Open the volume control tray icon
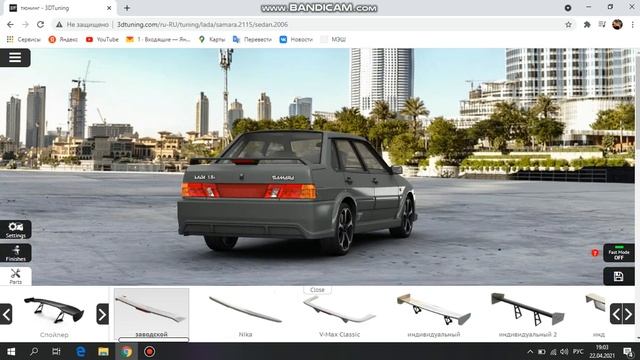 coord(564,351)
